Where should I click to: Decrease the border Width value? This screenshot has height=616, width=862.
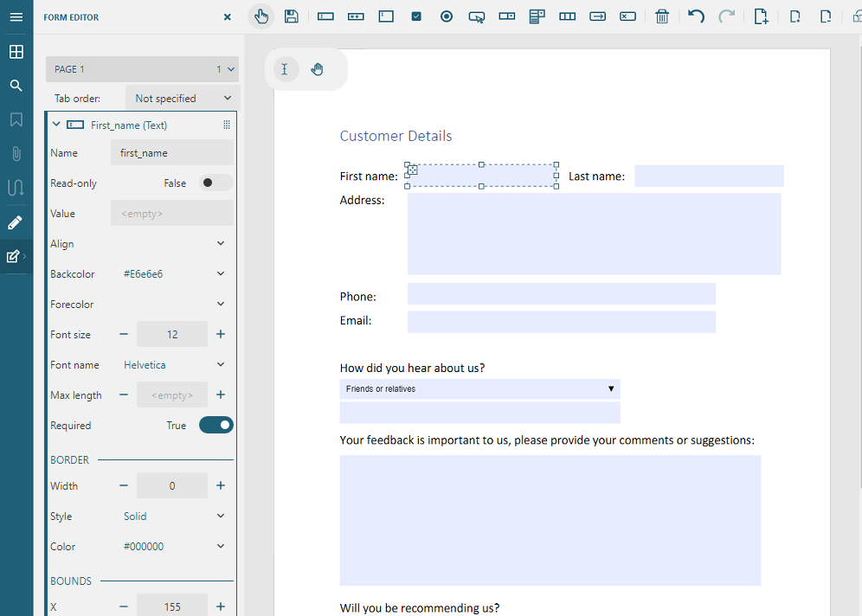(x=124, y=485)
